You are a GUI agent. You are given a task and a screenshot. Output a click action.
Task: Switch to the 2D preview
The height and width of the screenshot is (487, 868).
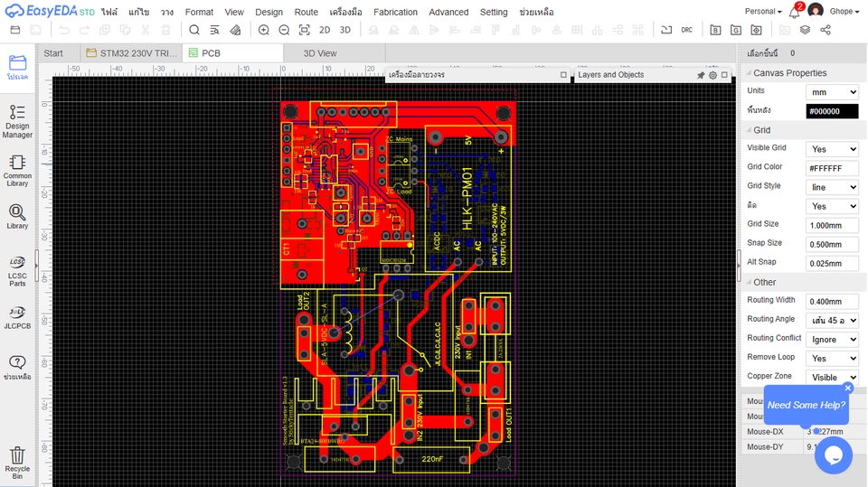click(x=325, y=30)
